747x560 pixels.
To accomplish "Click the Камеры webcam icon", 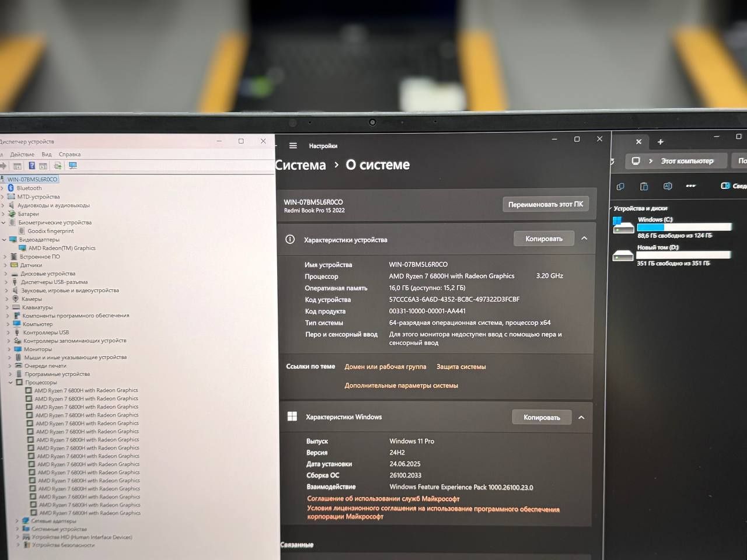I will pos(16,299).
